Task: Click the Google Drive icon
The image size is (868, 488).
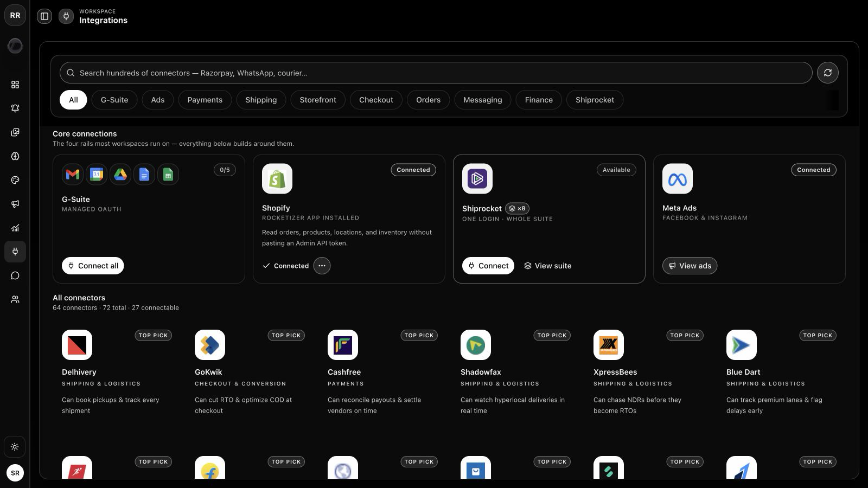Action: point(120,175)
